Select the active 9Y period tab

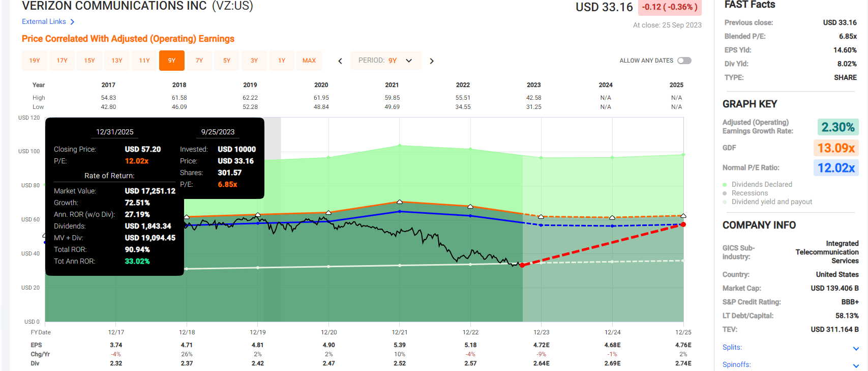[x=172, y=61]
